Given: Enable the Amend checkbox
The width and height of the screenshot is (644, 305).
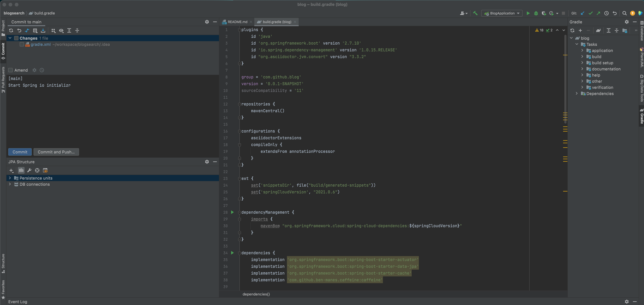Looking at the screenshot, I should [10, 70].
